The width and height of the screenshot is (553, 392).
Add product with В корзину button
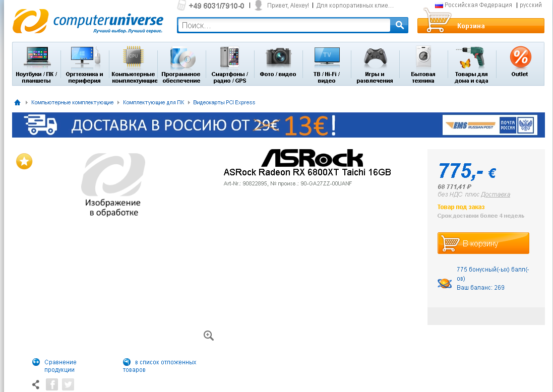click(x=483, y=243)
